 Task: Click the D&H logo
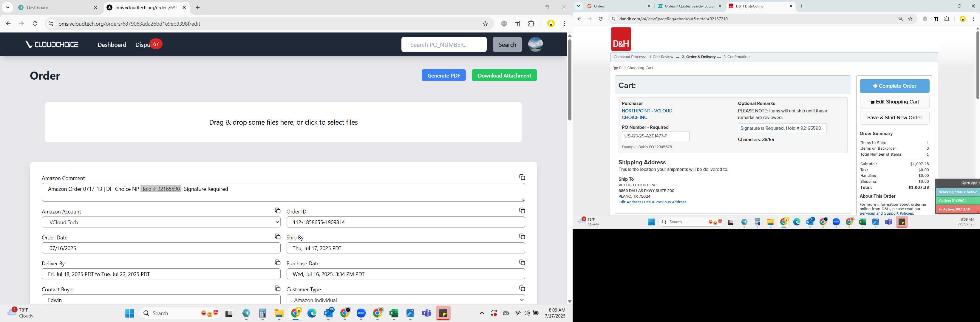point(621,39)
